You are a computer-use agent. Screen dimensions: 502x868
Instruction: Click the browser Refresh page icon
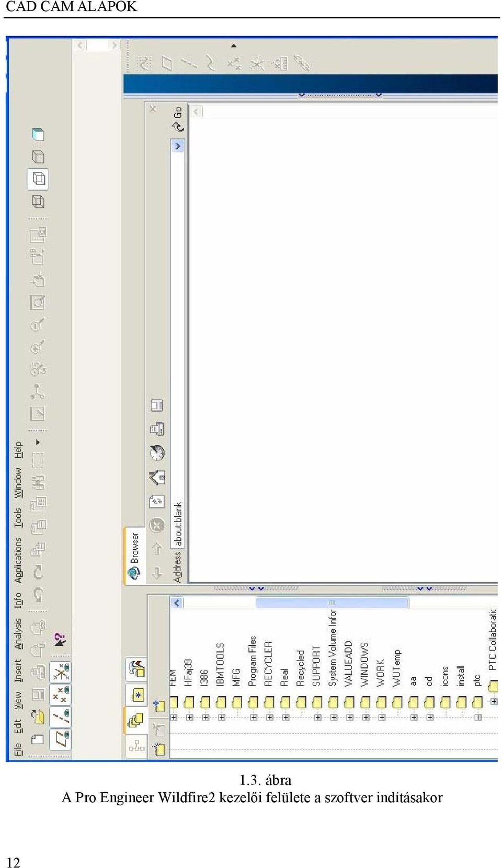[157, 502]
